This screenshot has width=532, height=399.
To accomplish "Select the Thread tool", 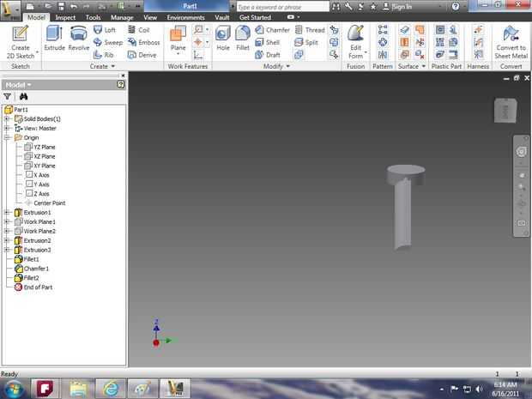I will point(310,30).
